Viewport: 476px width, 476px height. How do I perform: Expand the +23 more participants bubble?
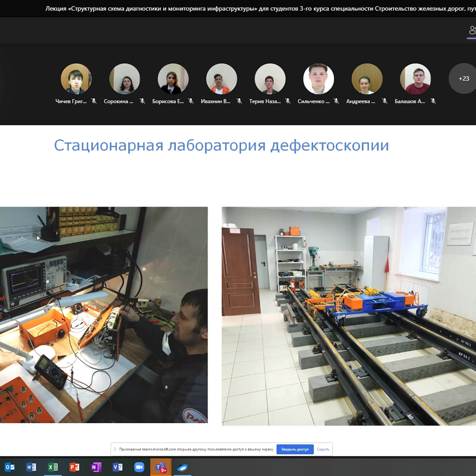click(x=463, y=79)
